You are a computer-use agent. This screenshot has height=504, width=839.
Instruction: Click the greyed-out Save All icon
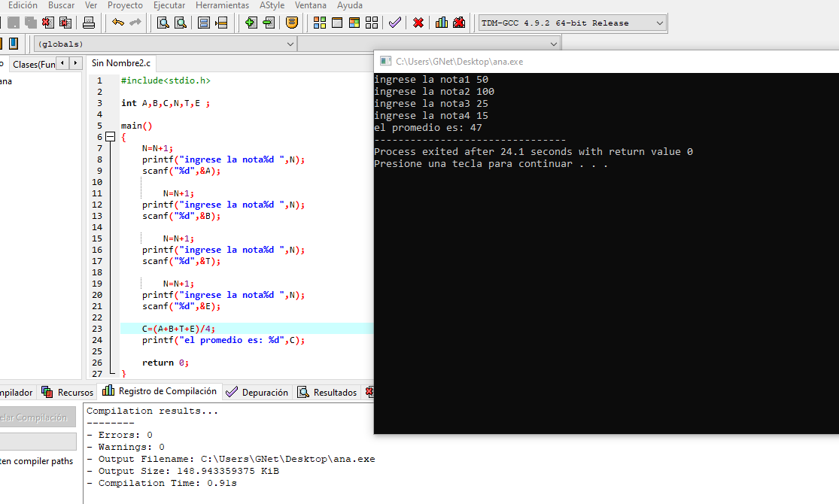click(31, 23)
